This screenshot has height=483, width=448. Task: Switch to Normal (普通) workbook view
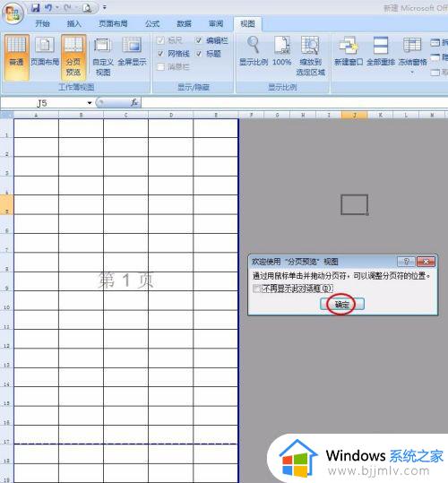click(x=17, y=57)
